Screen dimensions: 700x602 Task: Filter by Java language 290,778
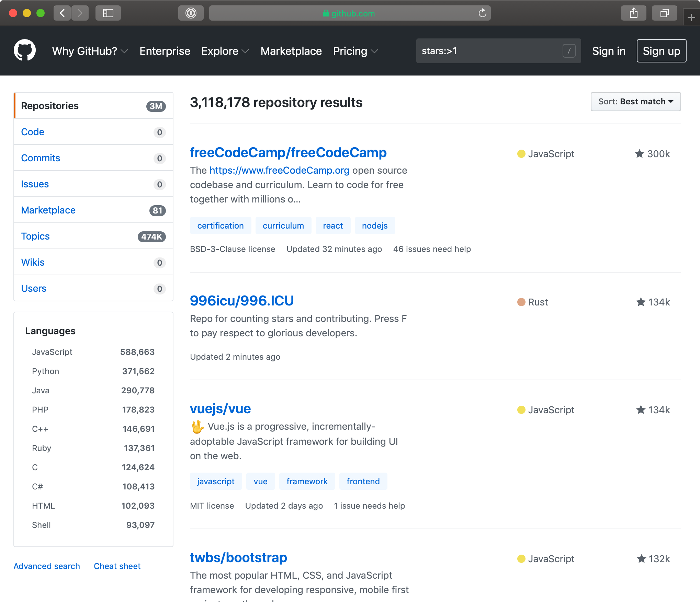click(x=93, y=390)
